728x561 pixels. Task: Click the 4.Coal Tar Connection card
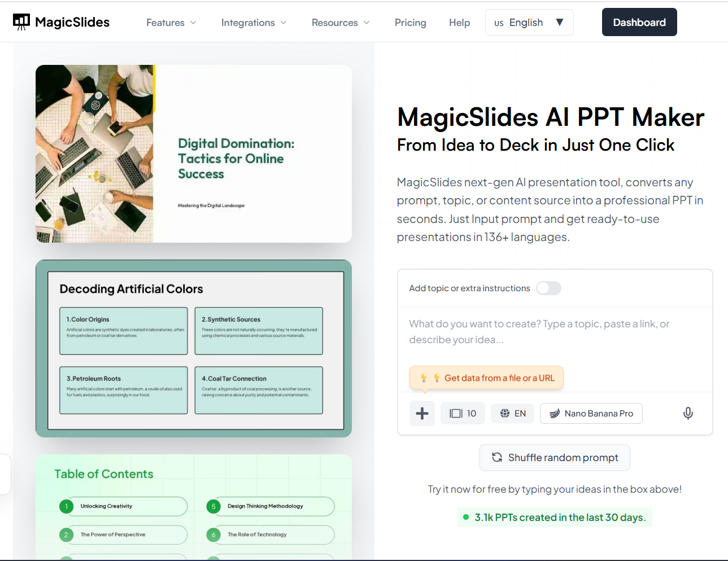[259, 390]
